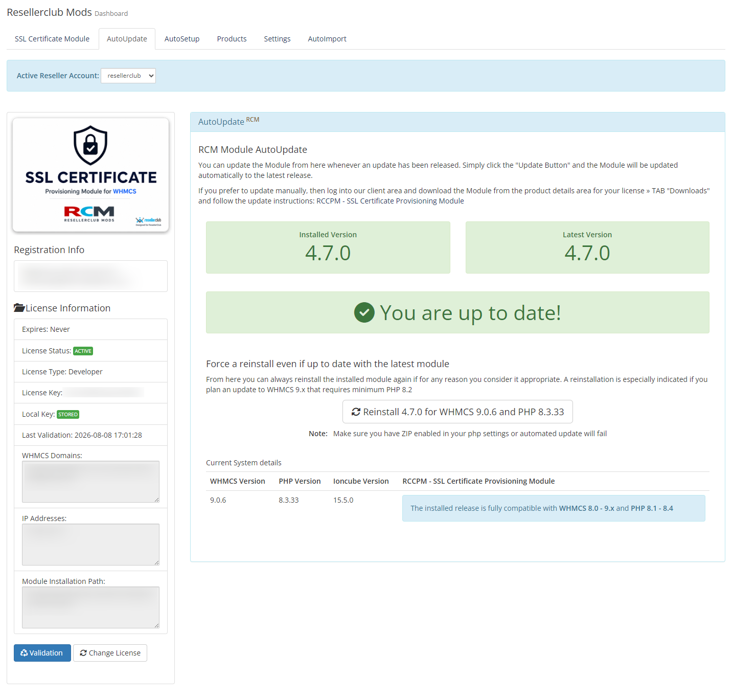This screenshot has height=700, width=733.
Task: Click the PHP Version value 8.3.33
Action: [x=289, y=500]
